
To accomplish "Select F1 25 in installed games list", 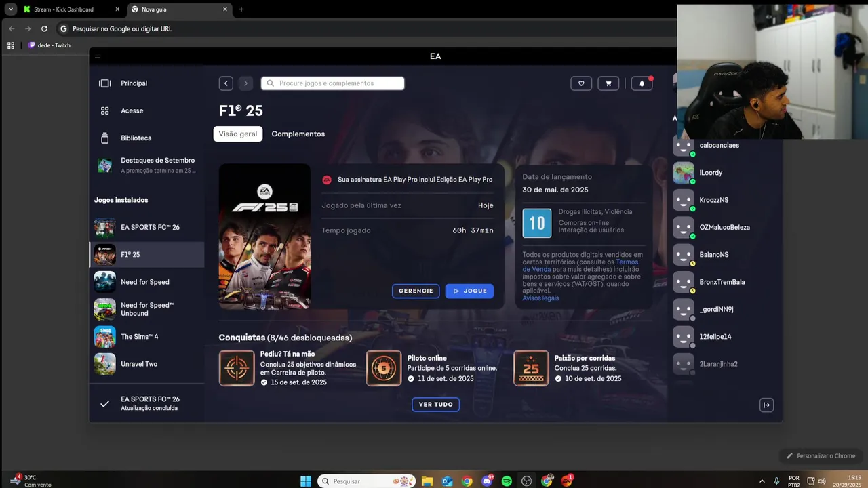I will point(146,255).
